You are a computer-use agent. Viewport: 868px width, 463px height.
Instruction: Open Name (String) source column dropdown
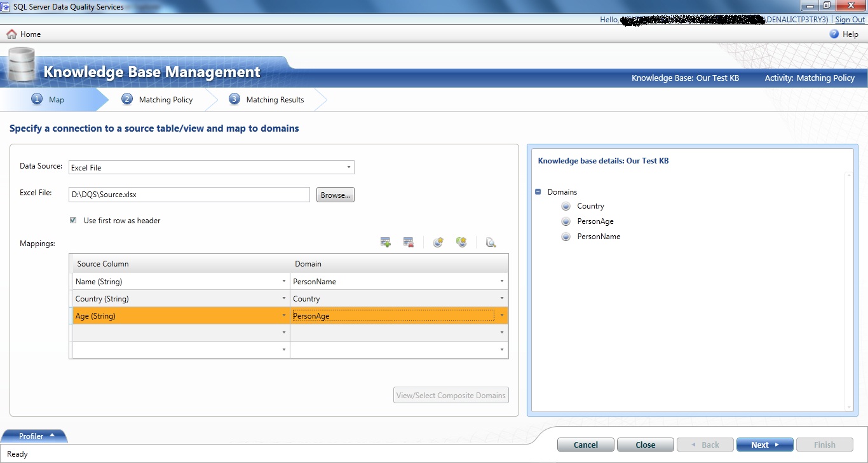pos(284,281)
